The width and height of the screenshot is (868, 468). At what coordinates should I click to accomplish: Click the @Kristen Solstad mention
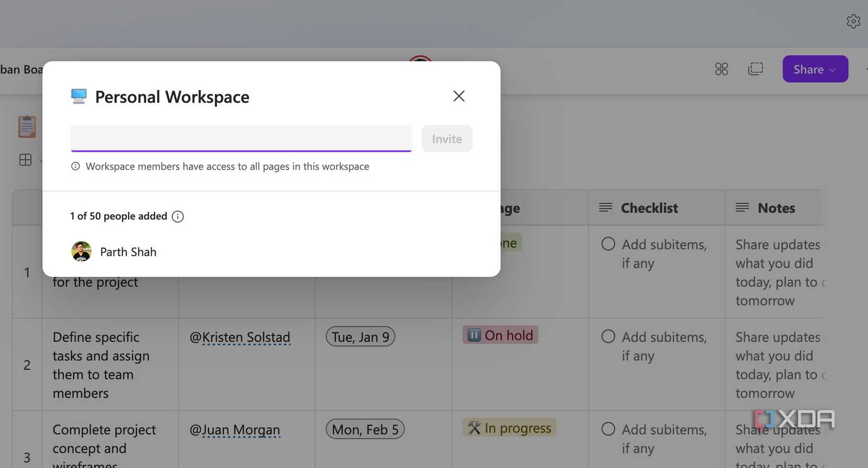[240, 337]
